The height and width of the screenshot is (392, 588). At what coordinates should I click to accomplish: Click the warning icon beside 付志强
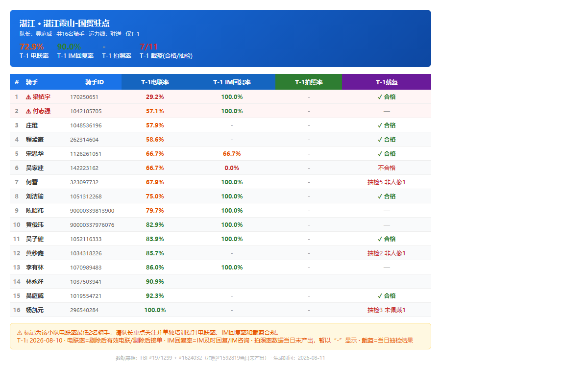(x=28, y=111)
